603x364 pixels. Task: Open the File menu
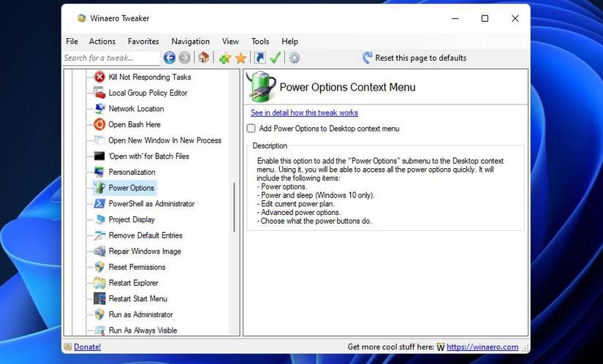(72, 41)
